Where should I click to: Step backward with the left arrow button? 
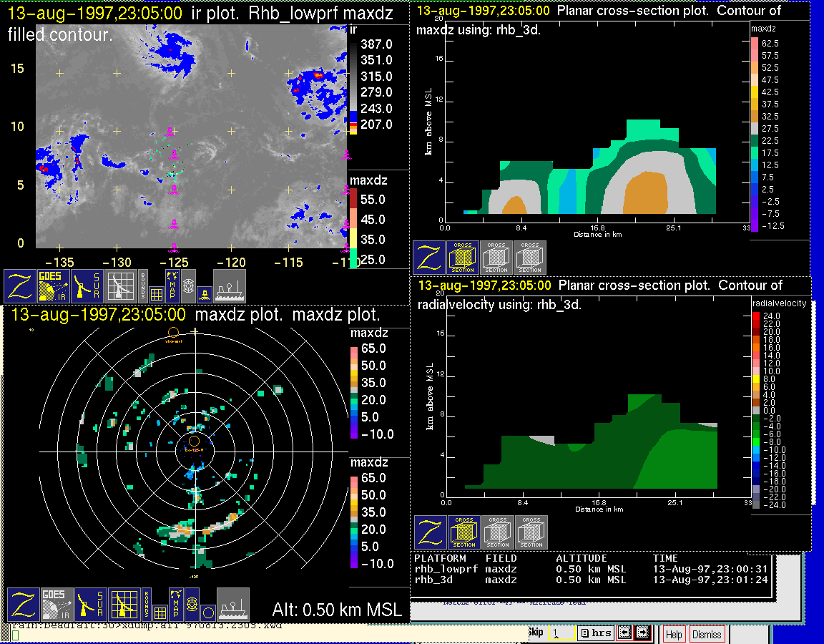point(624,633)
